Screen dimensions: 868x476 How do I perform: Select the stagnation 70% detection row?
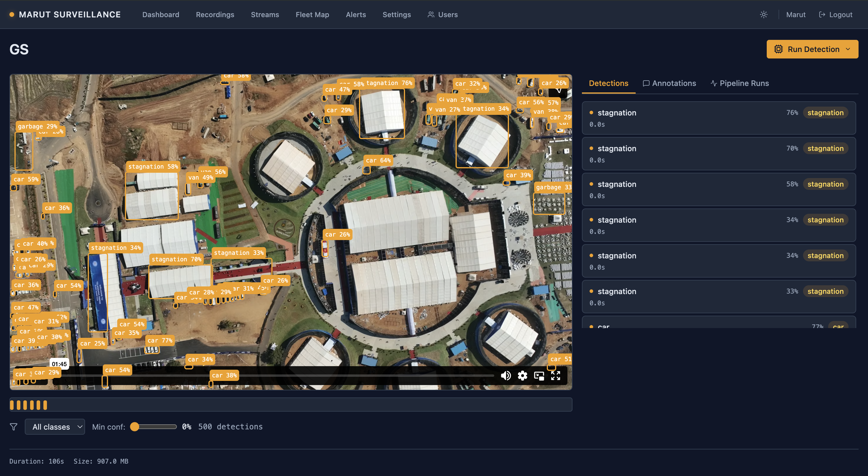(x=719, y=154)
